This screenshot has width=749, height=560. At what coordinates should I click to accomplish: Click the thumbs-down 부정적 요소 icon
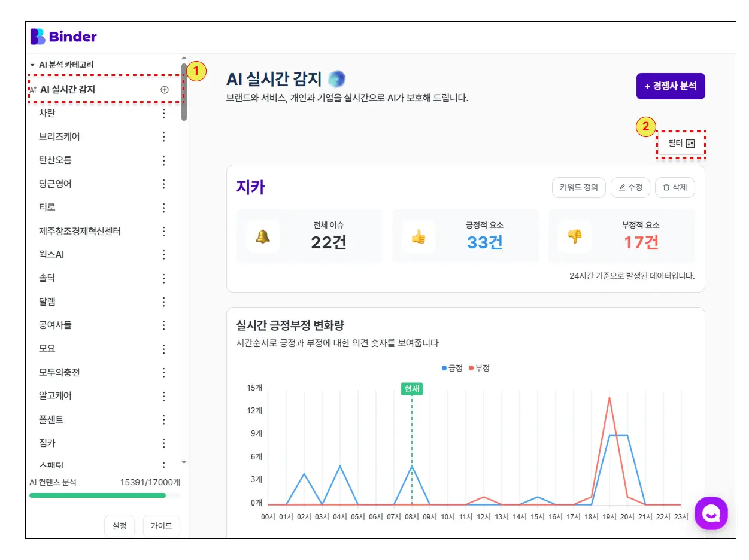pyautogui.click(x=574, y=236)
